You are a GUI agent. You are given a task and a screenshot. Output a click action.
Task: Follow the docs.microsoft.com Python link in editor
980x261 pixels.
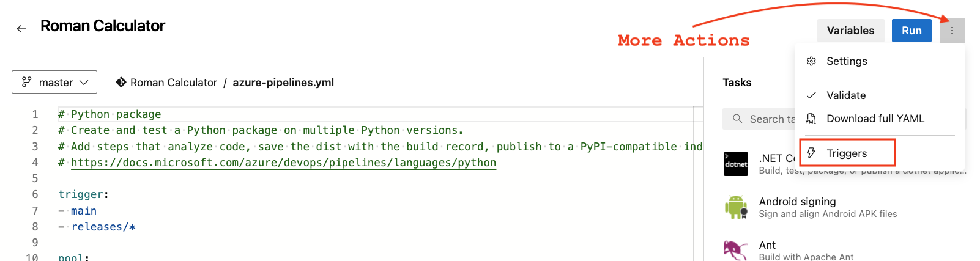[x=283, y=163]
